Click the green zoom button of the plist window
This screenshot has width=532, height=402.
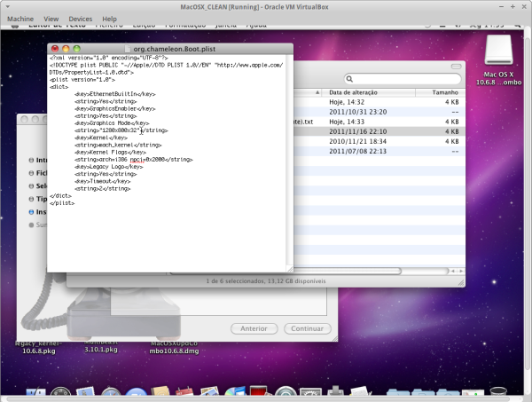click(x=77, y=49)
